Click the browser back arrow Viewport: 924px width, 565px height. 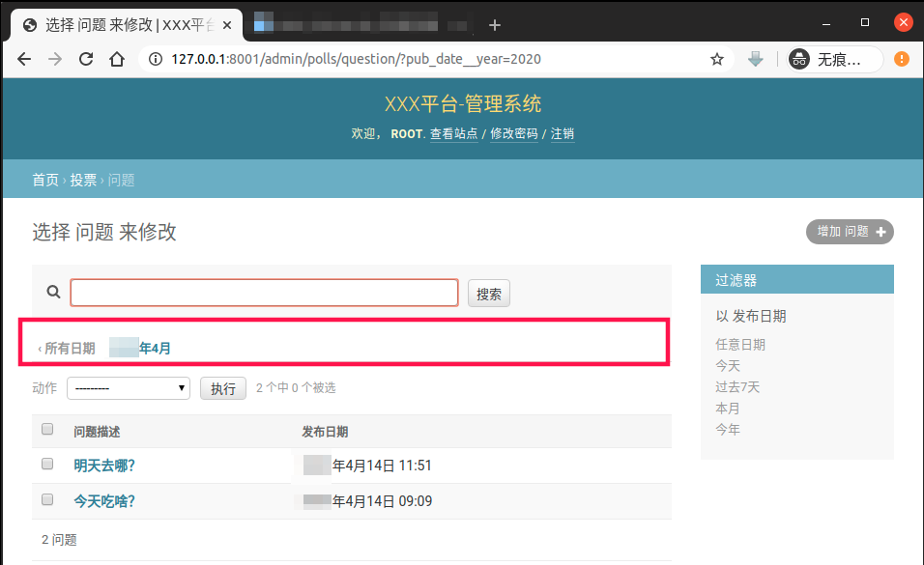point(24,59)
